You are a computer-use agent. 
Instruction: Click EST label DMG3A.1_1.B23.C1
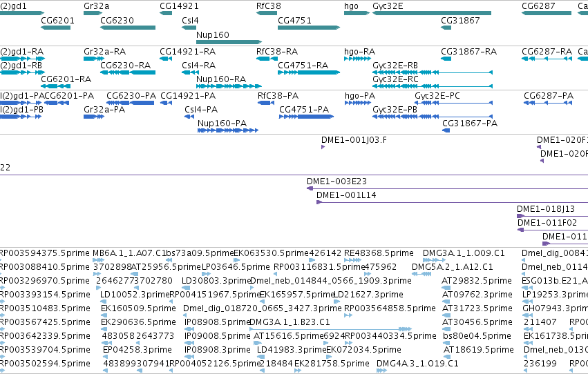pyautogui.click(x=289, y=322)
